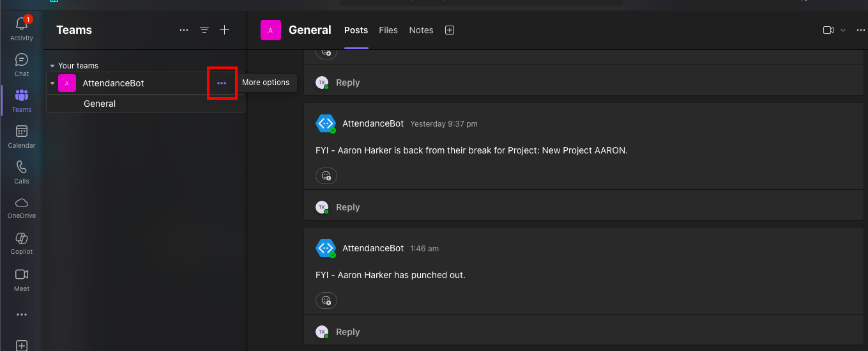Add reaction to the punched out message

click(326, 300)
